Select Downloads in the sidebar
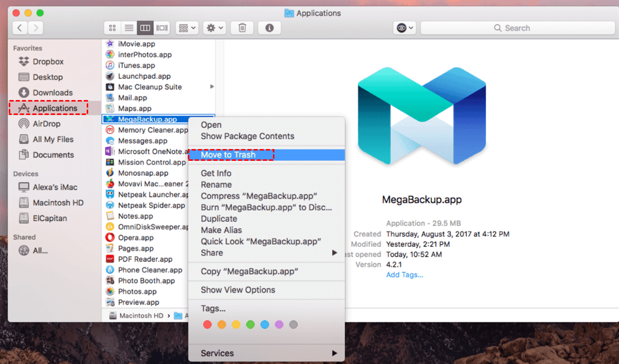619x364 pixels. click(53, 93)
